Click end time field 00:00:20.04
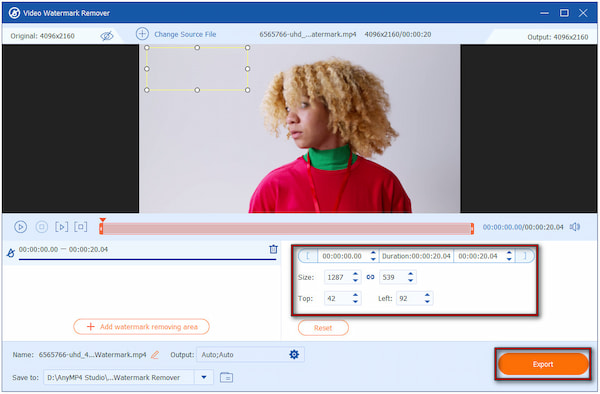This screenshot has width=600, height=394. point(478,256)
